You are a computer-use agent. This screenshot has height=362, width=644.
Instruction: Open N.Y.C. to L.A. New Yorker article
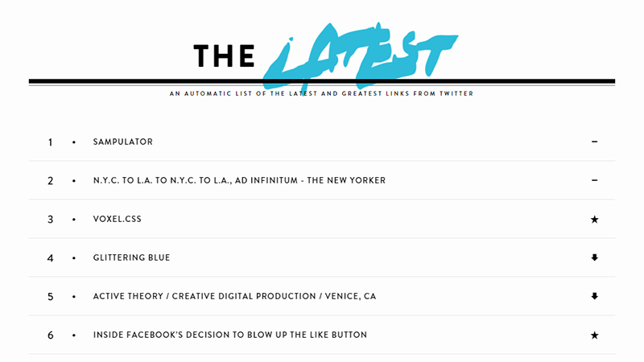(x=239, y=180)
